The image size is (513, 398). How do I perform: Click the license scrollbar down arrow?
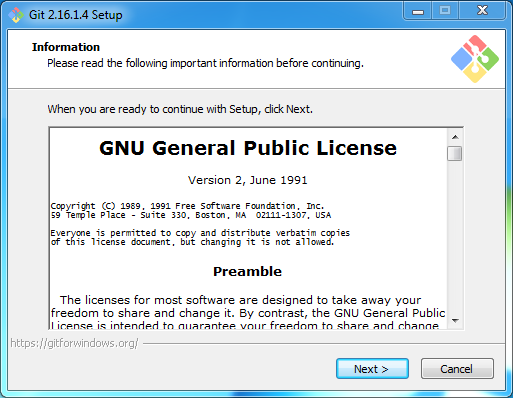[455, 321]
